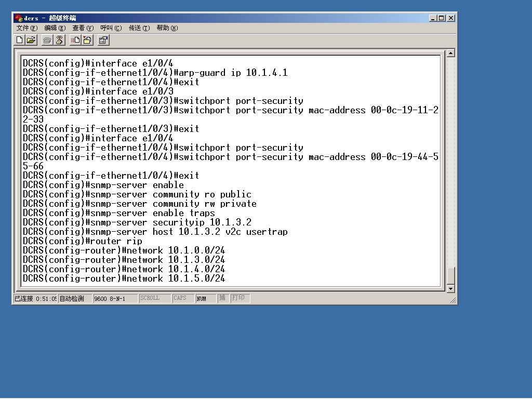Screen dimensions: 532x399
Task: Click the NUM status indicator
Action: [206, 299]
